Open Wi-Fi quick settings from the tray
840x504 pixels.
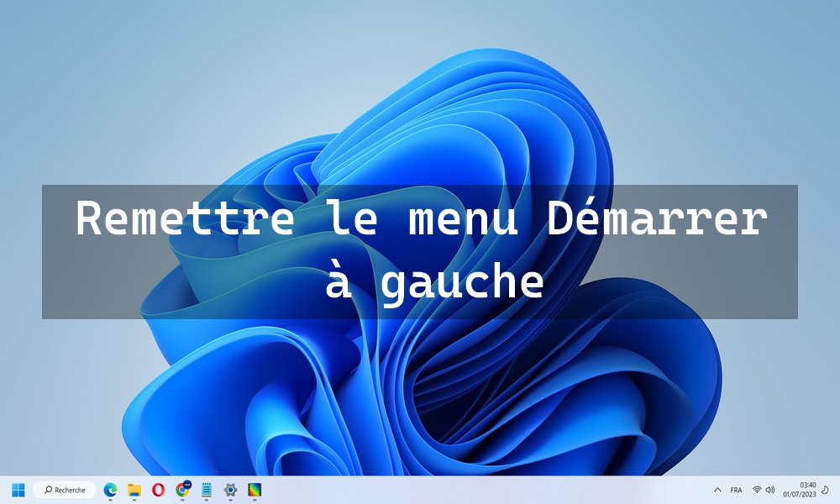(756, 490)
